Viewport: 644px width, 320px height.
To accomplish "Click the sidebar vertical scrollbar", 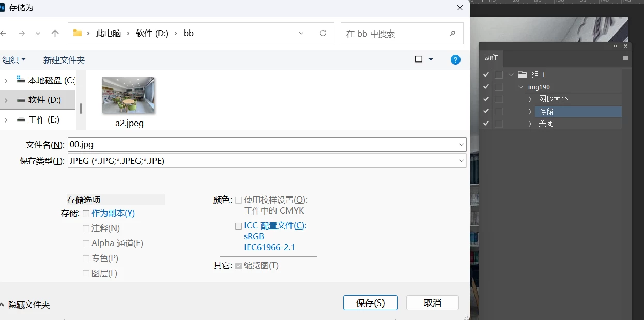I will tap(81, 108).
